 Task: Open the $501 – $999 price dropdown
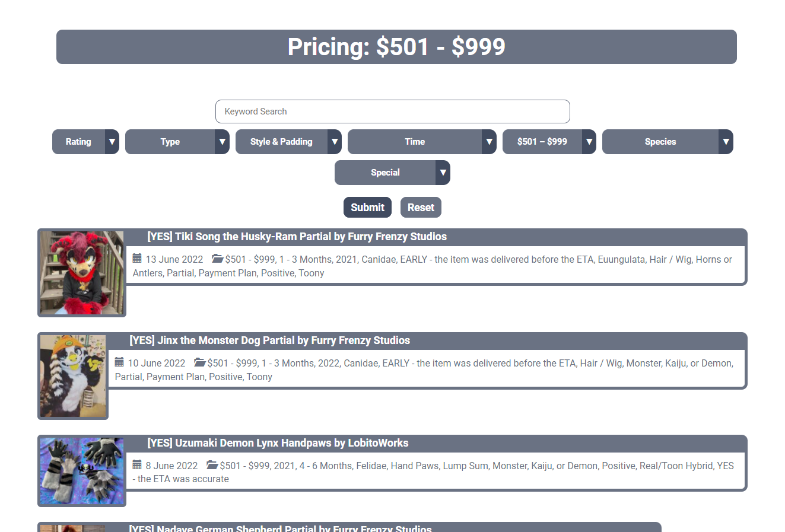click(x=589, y=142)
